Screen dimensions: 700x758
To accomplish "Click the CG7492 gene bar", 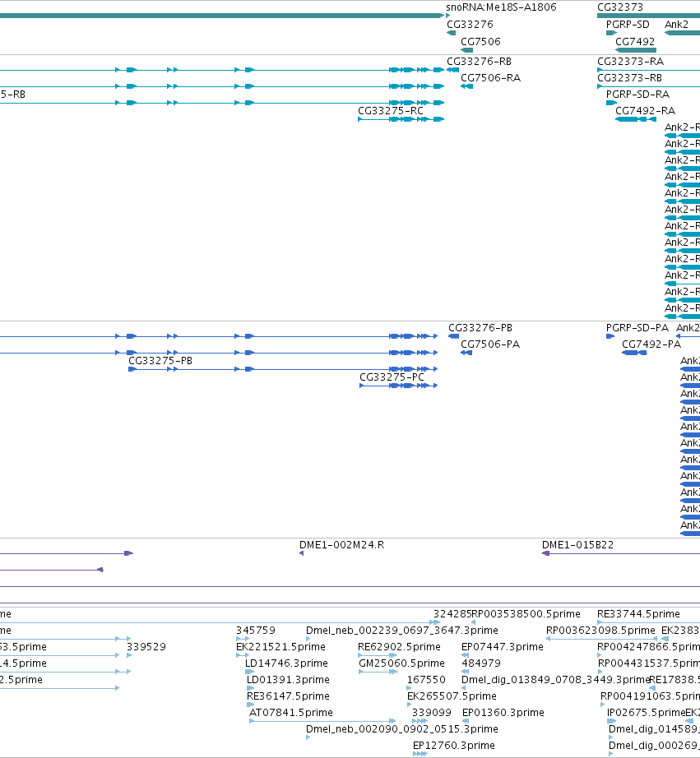I will click(636, 50).
